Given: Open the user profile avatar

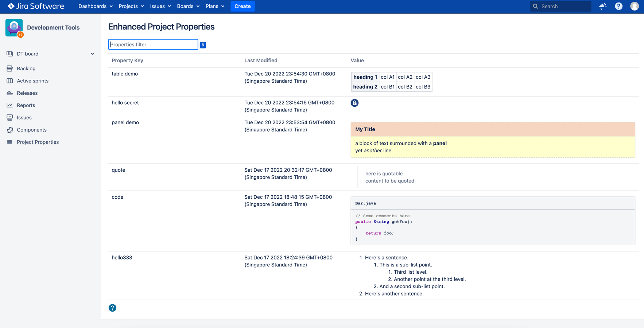Looking at the screenshot, I should pos(635,6).
